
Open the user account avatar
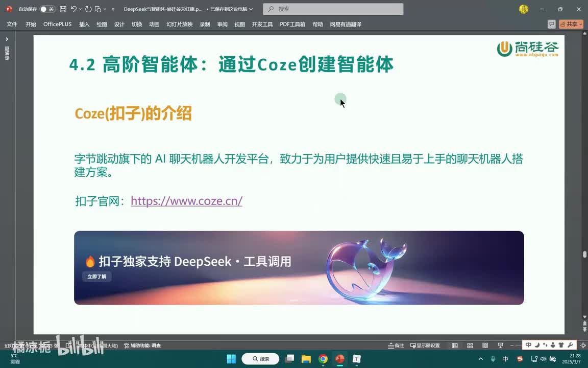524,9
